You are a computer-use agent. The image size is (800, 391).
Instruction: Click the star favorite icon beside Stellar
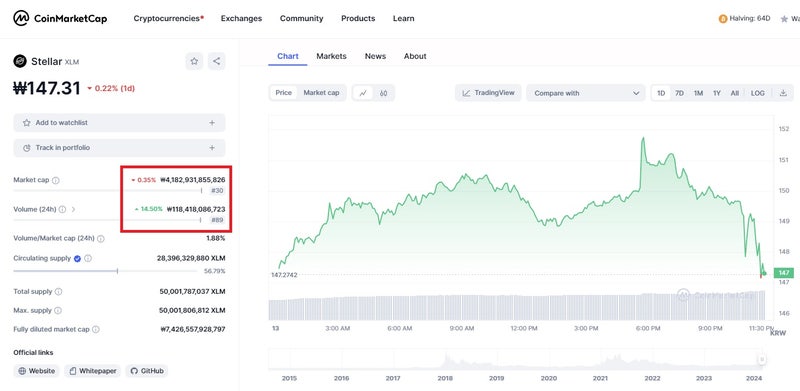(x=194, y=61)
